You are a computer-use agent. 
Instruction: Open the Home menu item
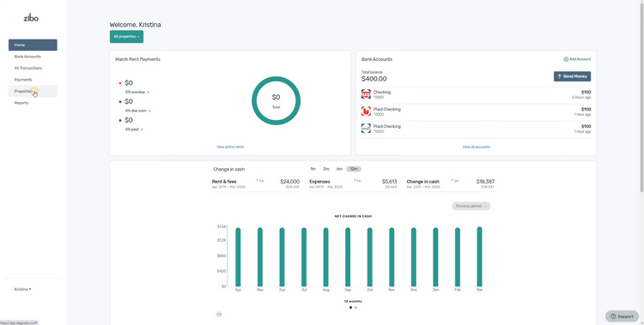point(33,45)
